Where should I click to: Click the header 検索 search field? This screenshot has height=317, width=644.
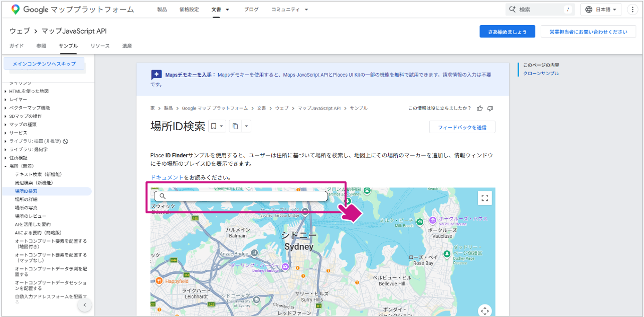[x=540, y=10]
